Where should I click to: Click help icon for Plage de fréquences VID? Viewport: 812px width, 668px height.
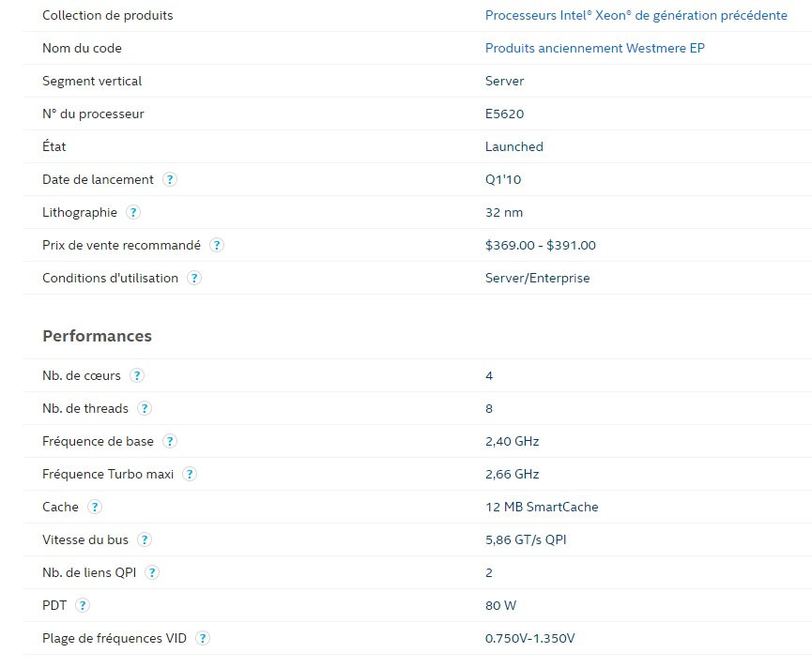pyautogui.click(x=203, y=638)
